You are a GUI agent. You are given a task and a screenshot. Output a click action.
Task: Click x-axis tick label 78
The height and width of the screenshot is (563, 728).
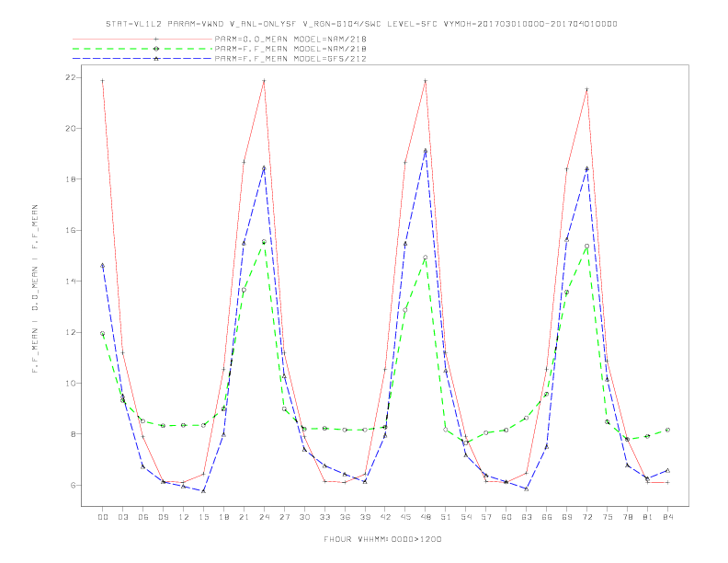click(x=627, y=517)
